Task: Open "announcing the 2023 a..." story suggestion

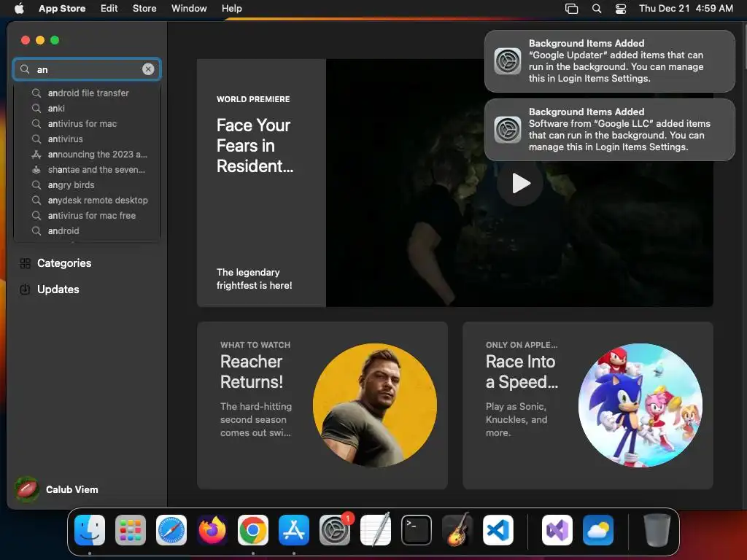Action: pos(87,155)
